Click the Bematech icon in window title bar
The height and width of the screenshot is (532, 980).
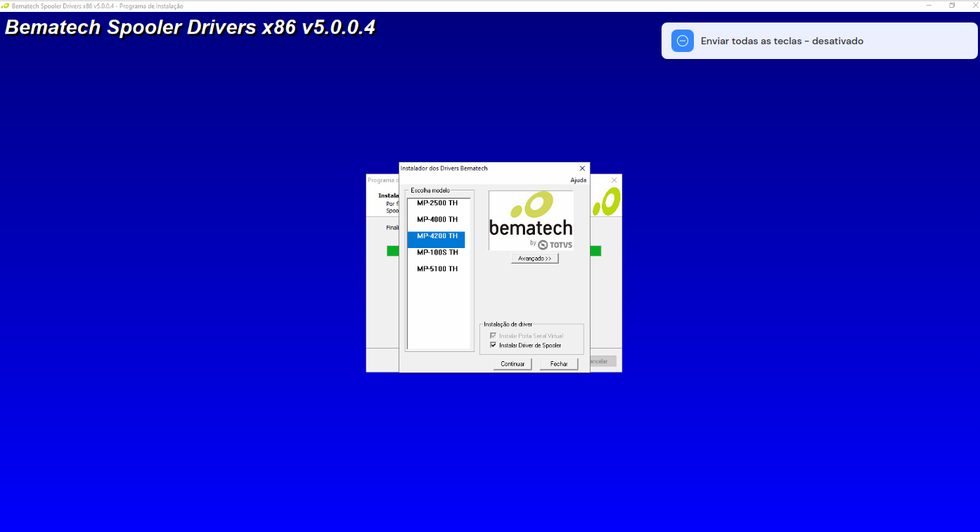(x=6, y=6)
